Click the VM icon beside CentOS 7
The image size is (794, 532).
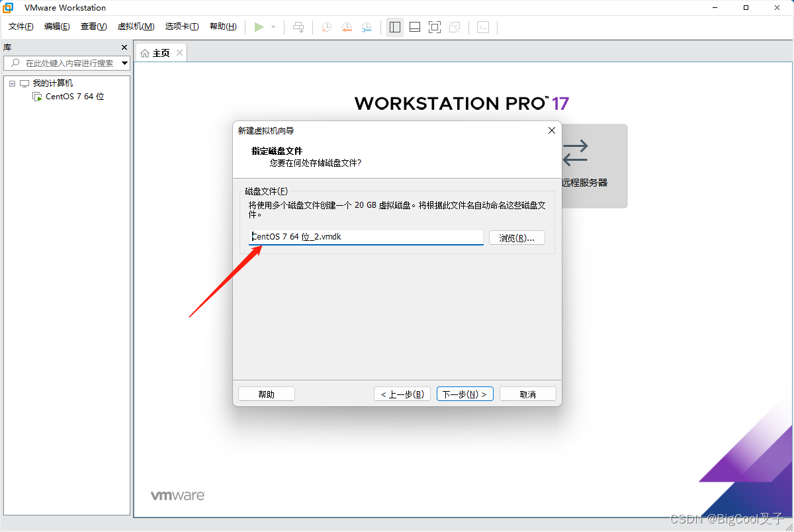tap(38, 97)
